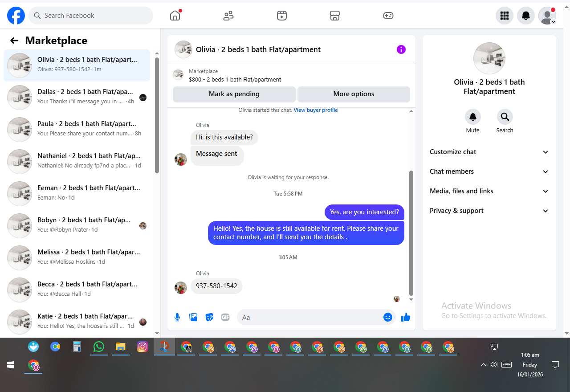Click the 'Hi, is this available?' message

tap(224, 137)
